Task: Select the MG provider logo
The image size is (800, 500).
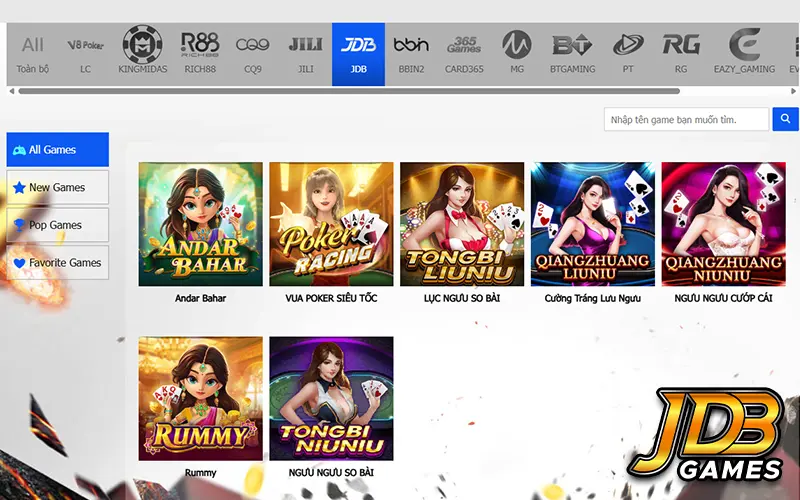Action: [x=517, y=44]
